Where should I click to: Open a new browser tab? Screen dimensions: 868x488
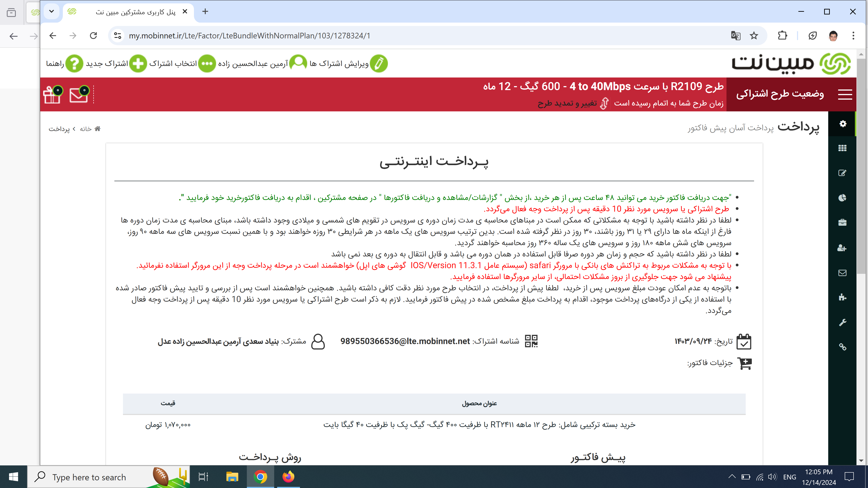point(205,12)
